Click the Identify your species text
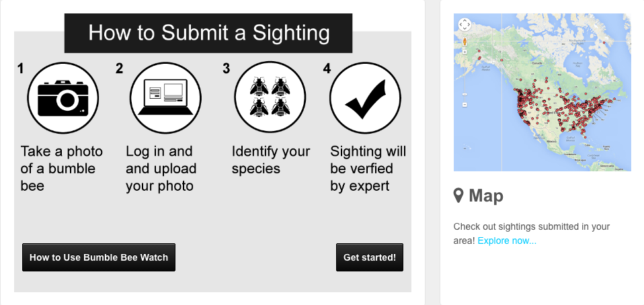 271,160
